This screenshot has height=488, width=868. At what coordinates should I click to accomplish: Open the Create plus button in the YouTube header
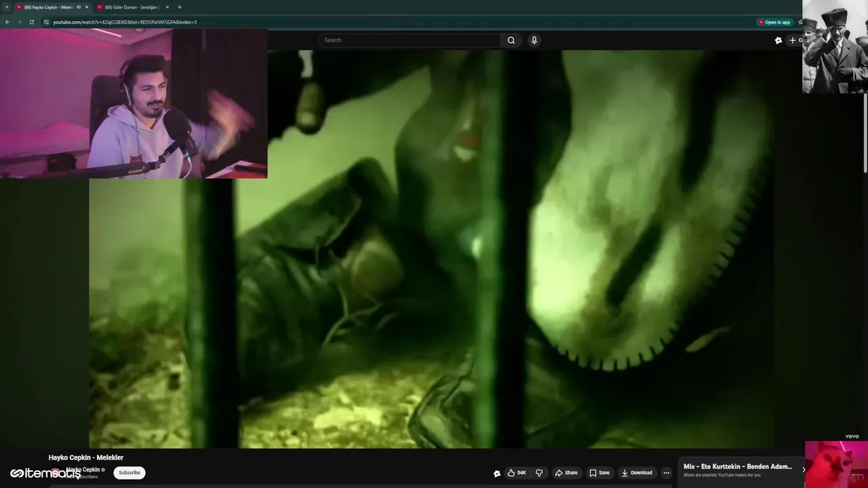coord(795,40)
